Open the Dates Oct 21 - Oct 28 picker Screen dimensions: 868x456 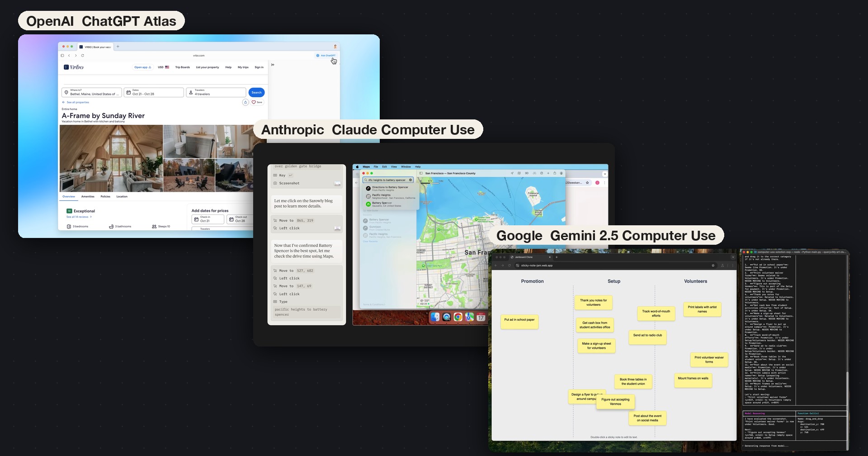point(154,92)
